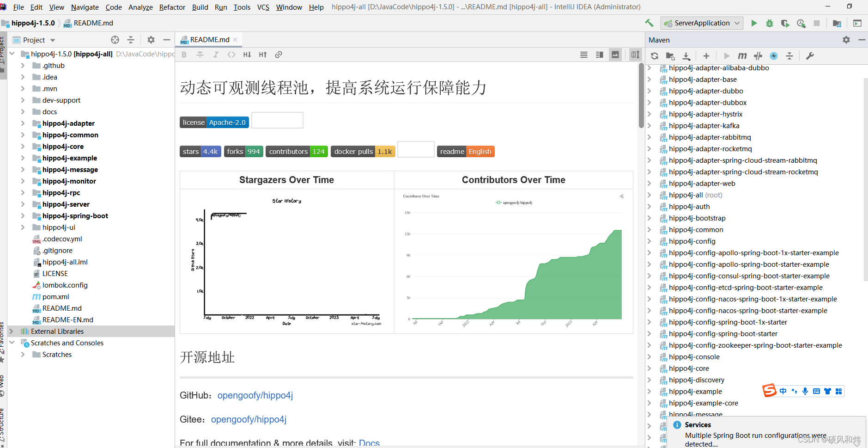Expand the .github folder
This screenshot has height=448, width=868.
[23, 65]
